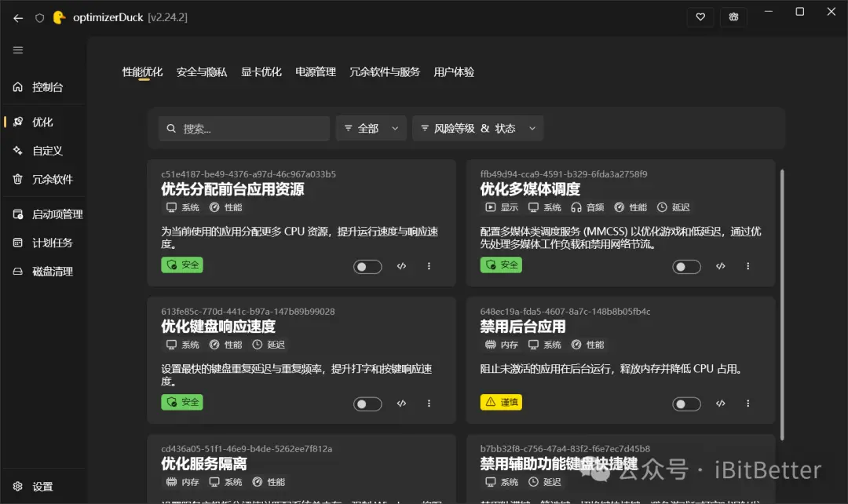The width and height of the screenshot is (848, 504).
Task: Click the paw icon button in title bar
Action: (x=733, y=17)
